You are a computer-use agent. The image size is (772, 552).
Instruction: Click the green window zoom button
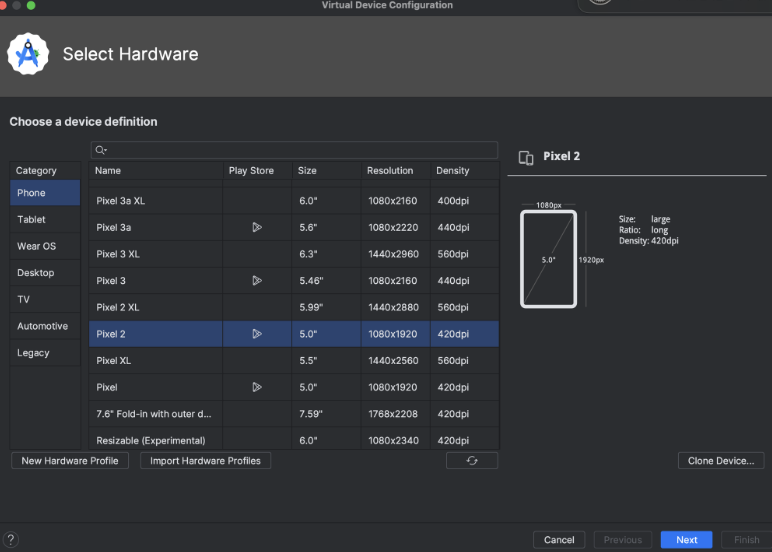(31, 5)
